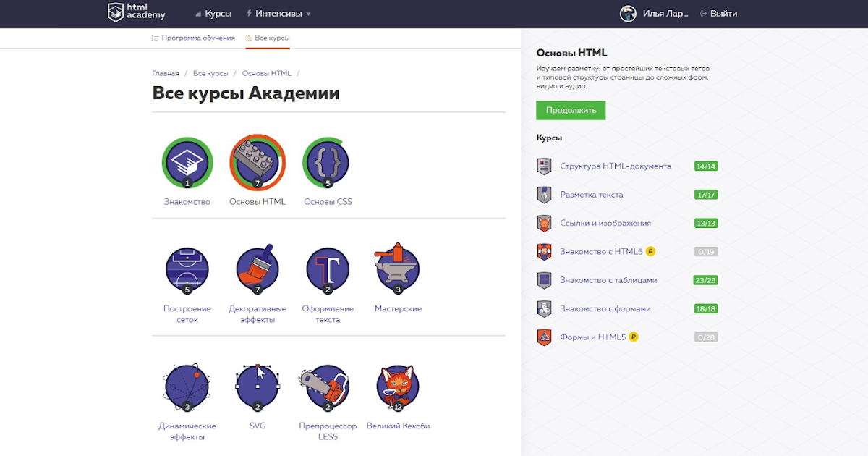The width and height of the screenshot is (868, 456).
Task: Open the Основы CSS curly braces badge
Action: click(328, 161)
